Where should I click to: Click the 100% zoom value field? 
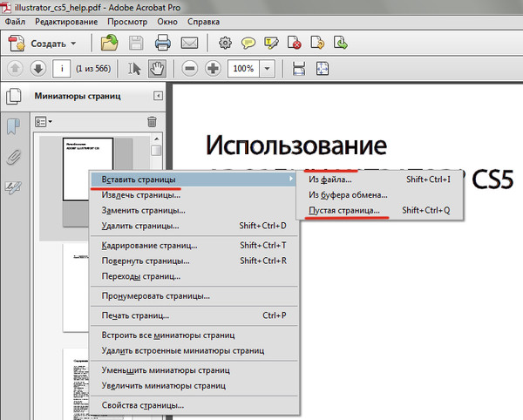[x=243, y=69]
